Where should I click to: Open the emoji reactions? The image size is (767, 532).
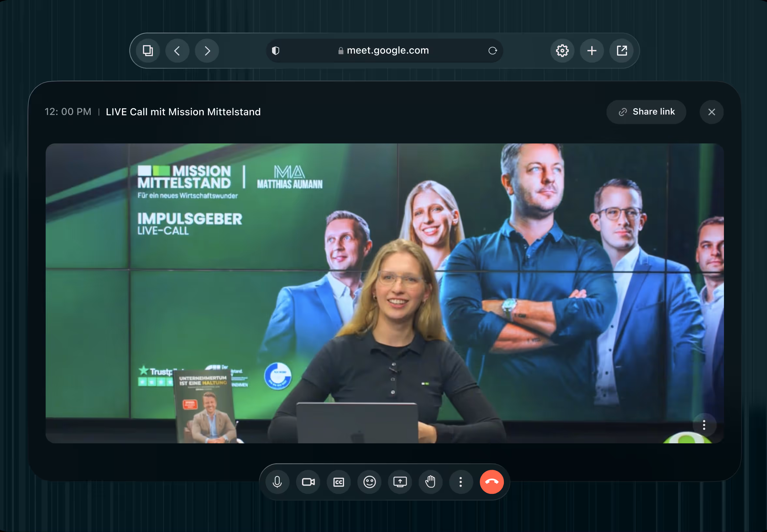[x=369, y=482]
